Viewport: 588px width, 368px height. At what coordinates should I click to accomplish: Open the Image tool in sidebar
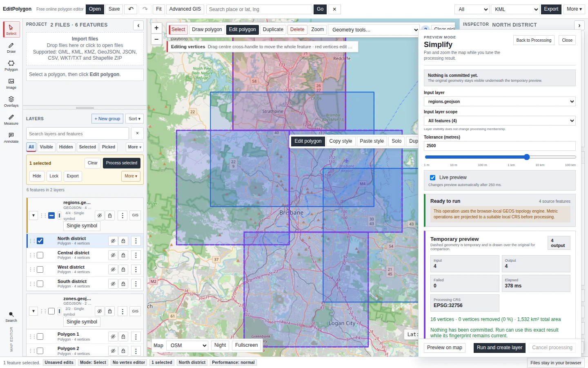click(11, 83)
